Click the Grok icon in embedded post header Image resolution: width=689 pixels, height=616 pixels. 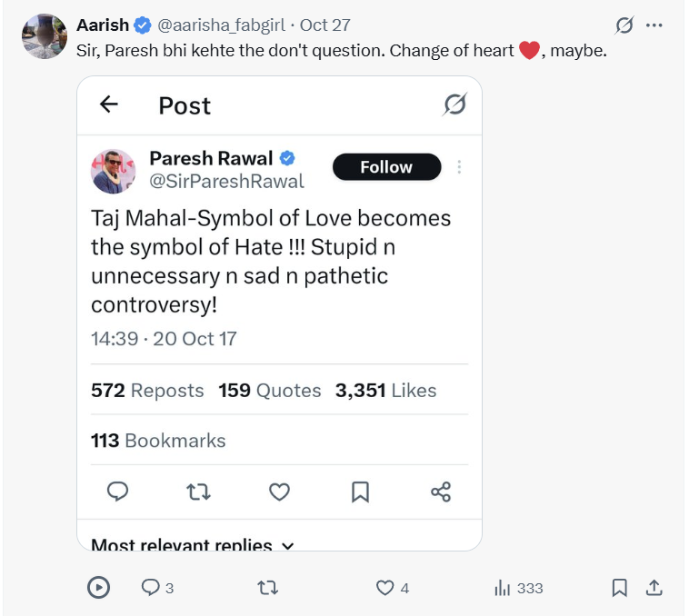[454, 105]
